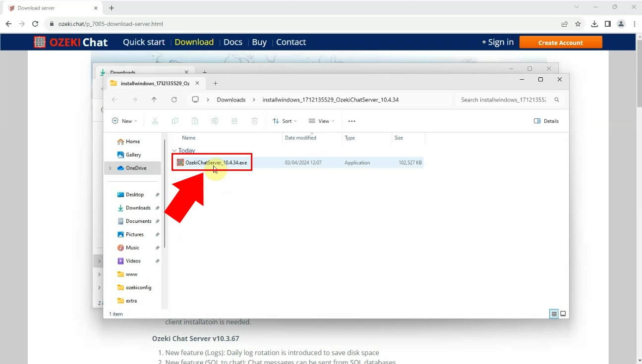Click the Explorer search box
Image resolution: width=642 pixels, height=364 pixels.
click(509, 100)
